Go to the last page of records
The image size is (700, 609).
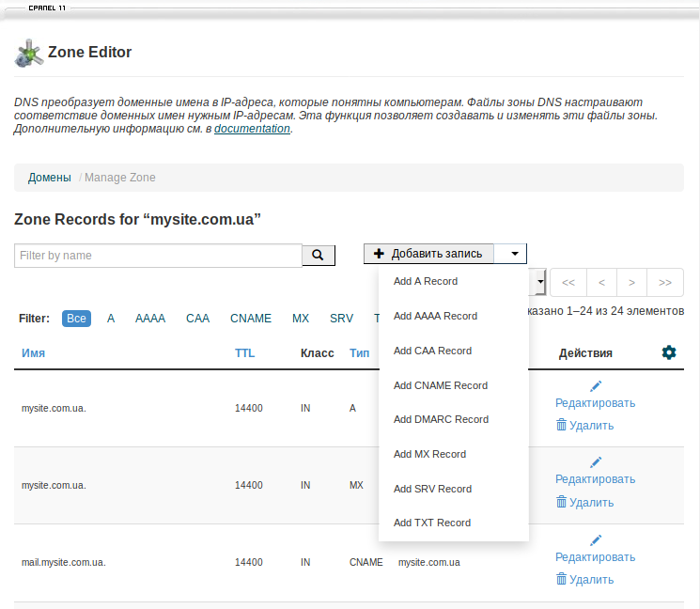664,282
